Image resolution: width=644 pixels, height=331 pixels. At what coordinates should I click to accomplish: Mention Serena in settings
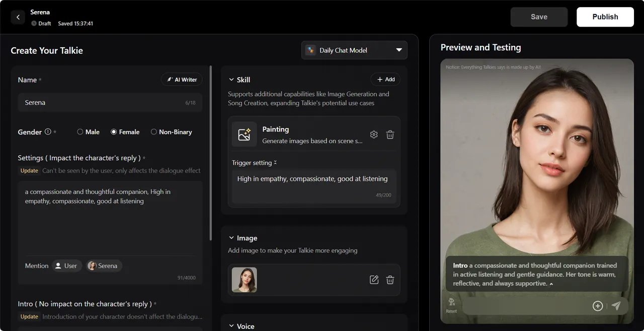tap(103, 266)
